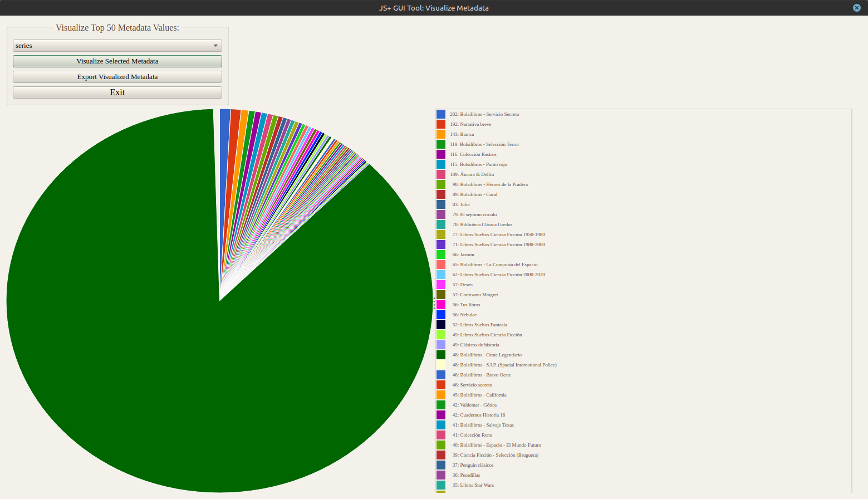Click swatch next to Valdemar - Gótica

click(441, 405)
